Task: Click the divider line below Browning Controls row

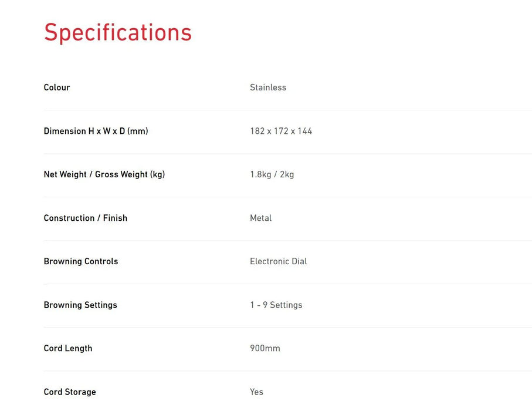Action: tap(287, 284)
